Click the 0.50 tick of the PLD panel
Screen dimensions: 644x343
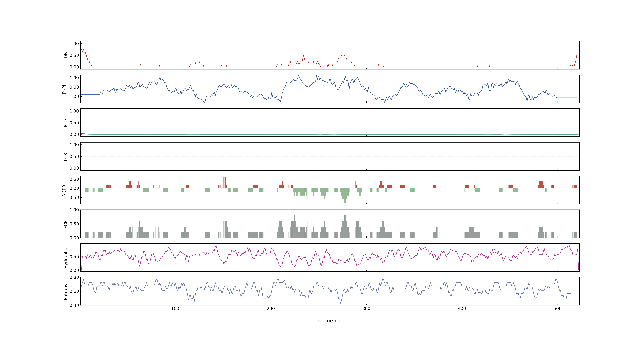tap(74, 123)
